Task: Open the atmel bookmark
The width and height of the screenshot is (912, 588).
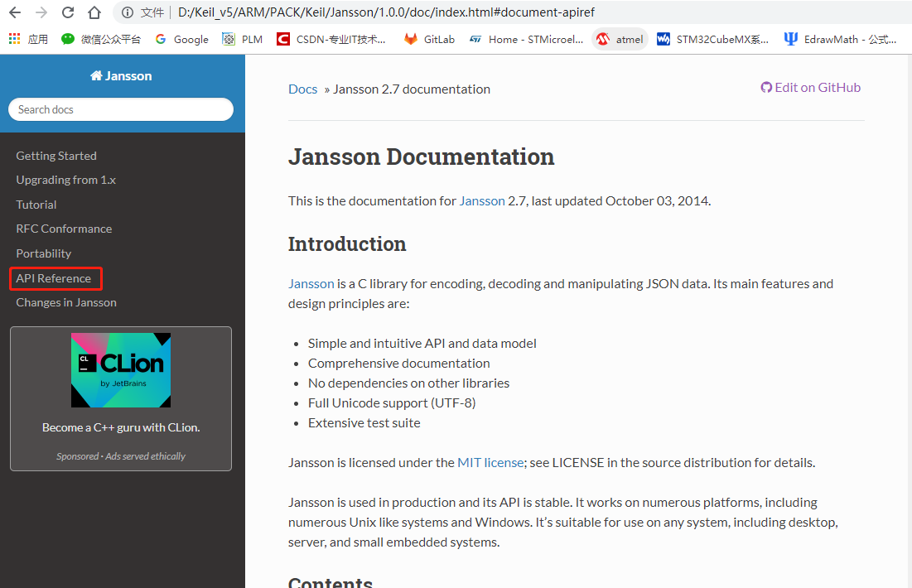Action: click(x=620, y=38)
